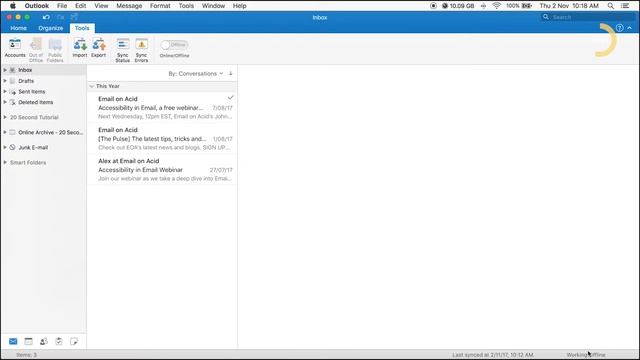Image resolution: width=640 pixels, height=360 pixels.
Task: Click the redo arrow in title bar
Action: 60,17
